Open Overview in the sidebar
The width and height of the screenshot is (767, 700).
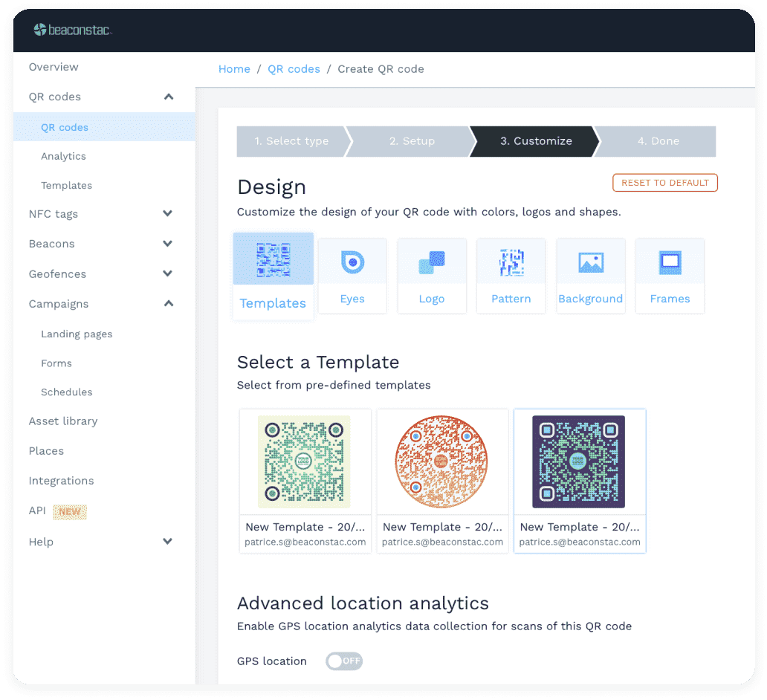tap(54, 67)
